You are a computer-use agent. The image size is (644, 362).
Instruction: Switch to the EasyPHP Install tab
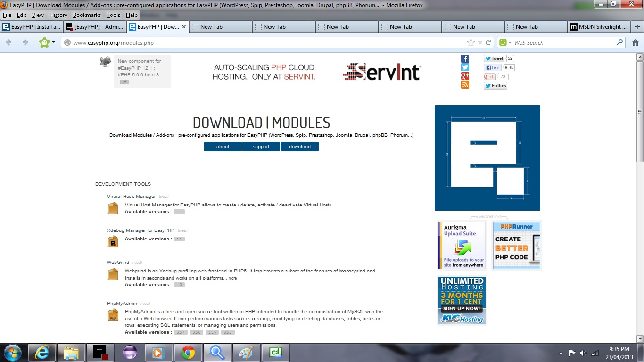[32, 27]
